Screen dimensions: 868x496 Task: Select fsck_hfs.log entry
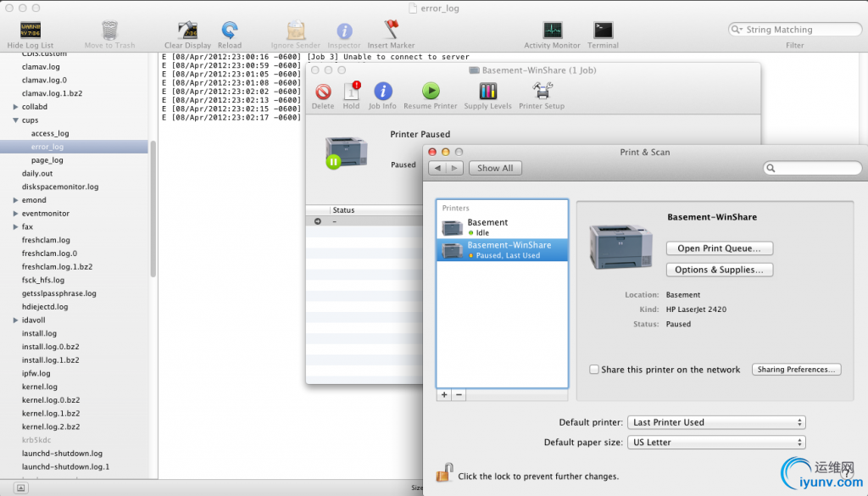coord(42,280)
